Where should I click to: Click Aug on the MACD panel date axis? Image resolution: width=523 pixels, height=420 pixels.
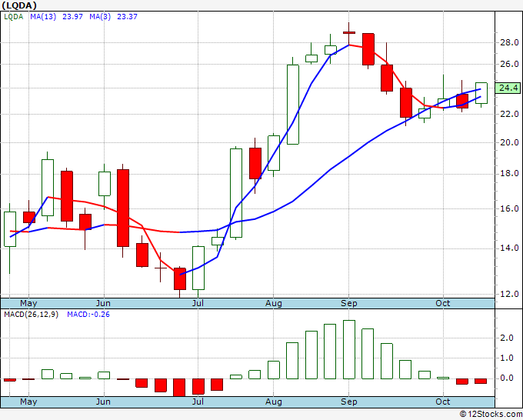(x=274, y=402)
